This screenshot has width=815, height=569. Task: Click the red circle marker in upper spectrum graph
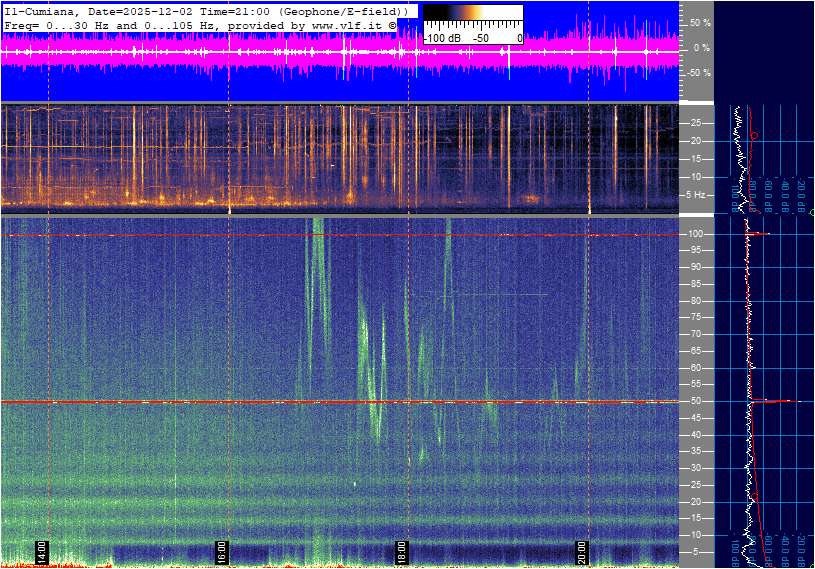coord(754,135)
